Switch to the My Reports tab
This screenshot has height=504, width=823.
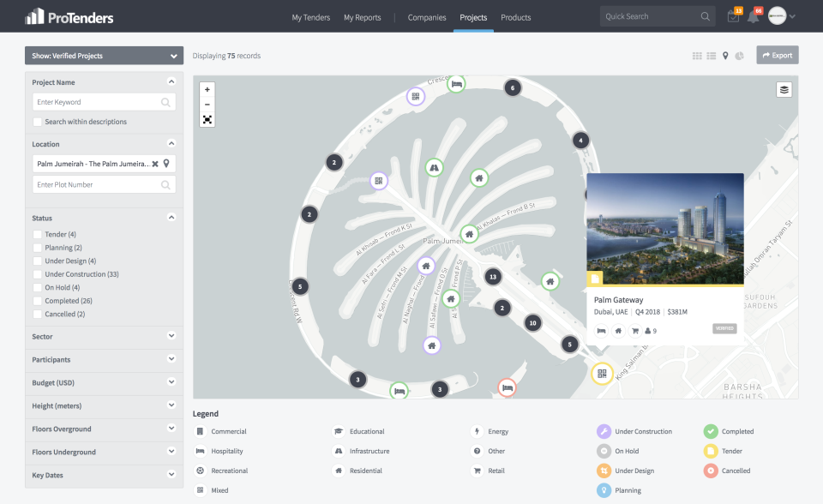(x=362, y=16)
